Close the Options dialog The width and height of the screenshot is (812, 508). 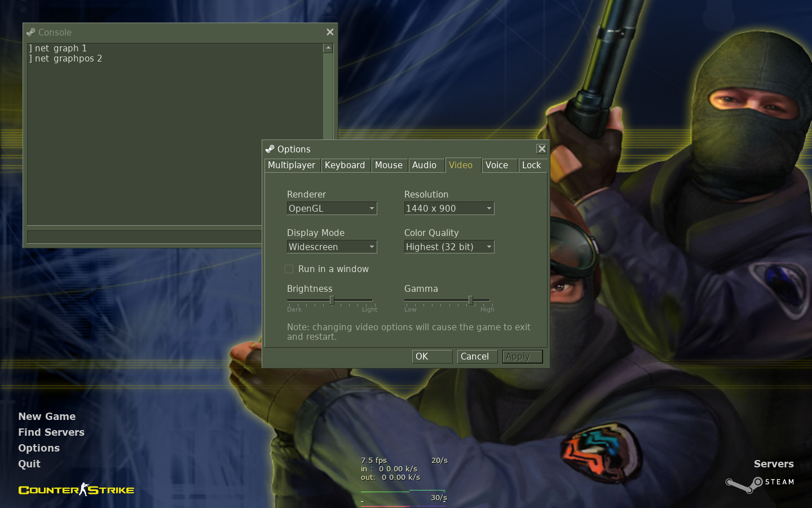tap(542, 149)
